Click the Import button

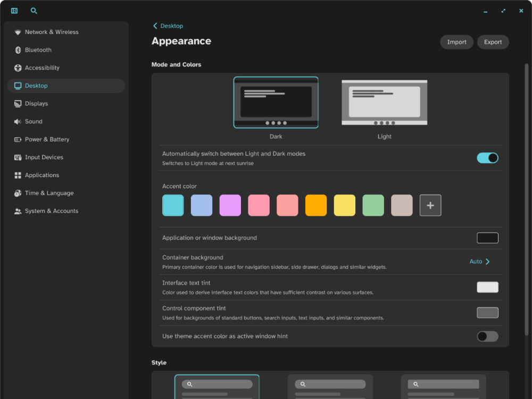pos(456,42)
